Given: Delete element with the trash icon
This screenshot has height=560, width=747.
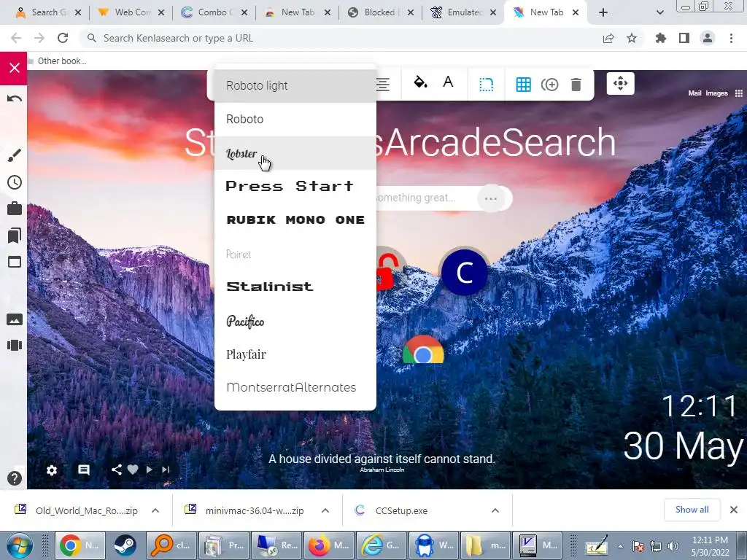Looking at the screenshot, I should pos(576,85).
